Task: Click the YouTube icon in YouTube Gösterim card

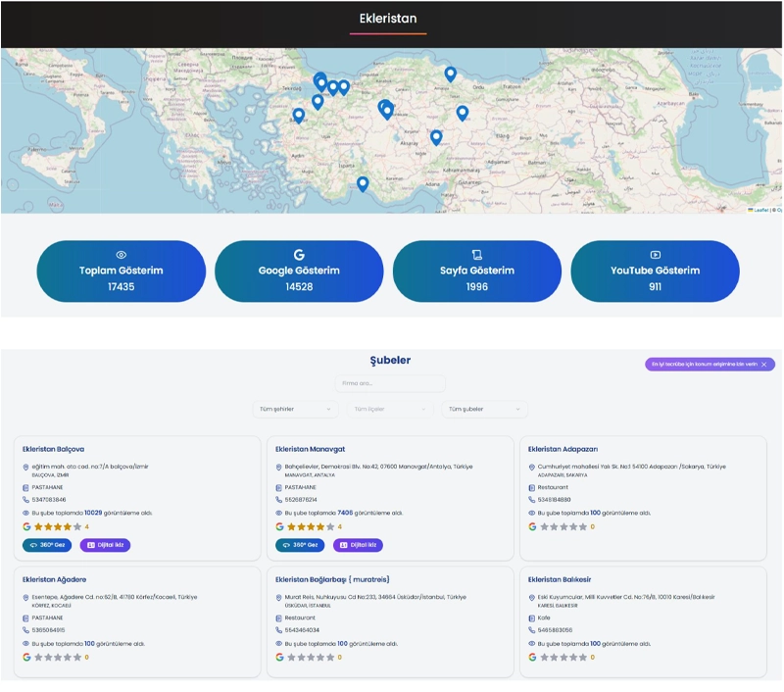Action: [655, 255]
